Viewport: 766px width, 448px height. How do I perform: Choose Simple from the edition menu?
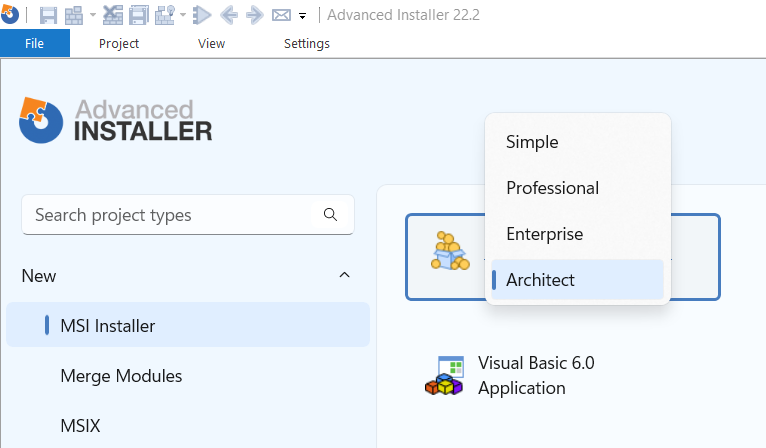click(577, 142)
